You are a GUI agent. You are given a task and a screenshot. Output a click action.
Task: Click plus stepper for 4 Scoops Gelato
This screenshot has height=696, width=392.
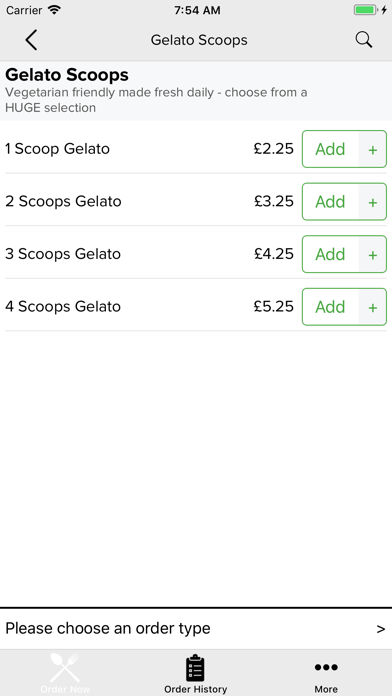[x=373, y=307]
